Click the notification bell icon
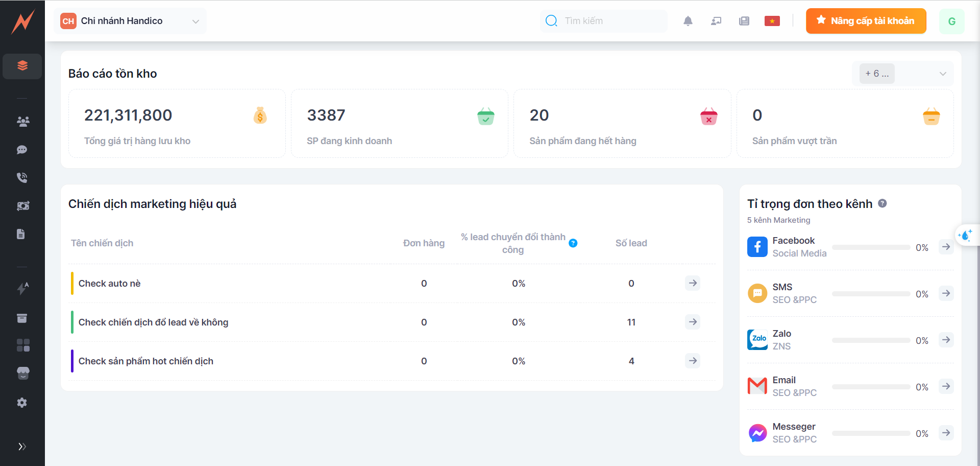Image resolution: width=980 pixels, height=466 pixels. (688, 21)
